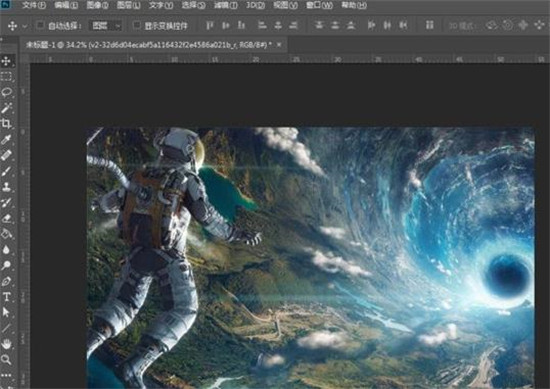Select the Path Selection tool

(6, 312)
